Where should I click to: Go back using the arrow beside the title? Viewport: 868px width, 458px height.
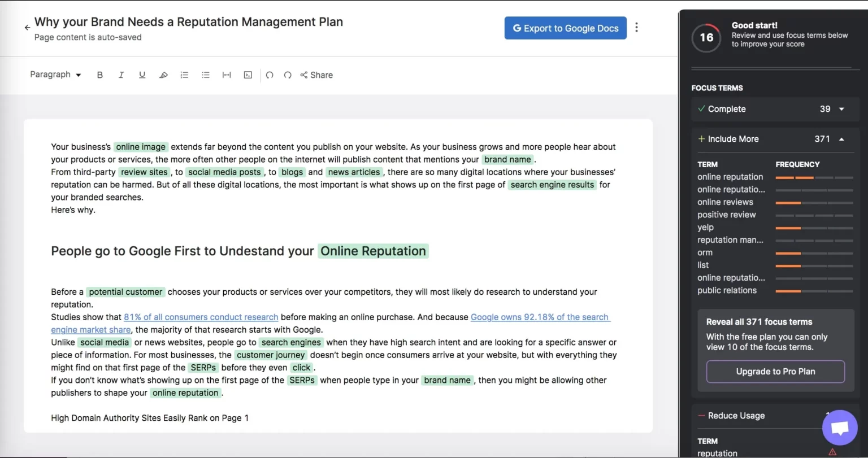27,28
